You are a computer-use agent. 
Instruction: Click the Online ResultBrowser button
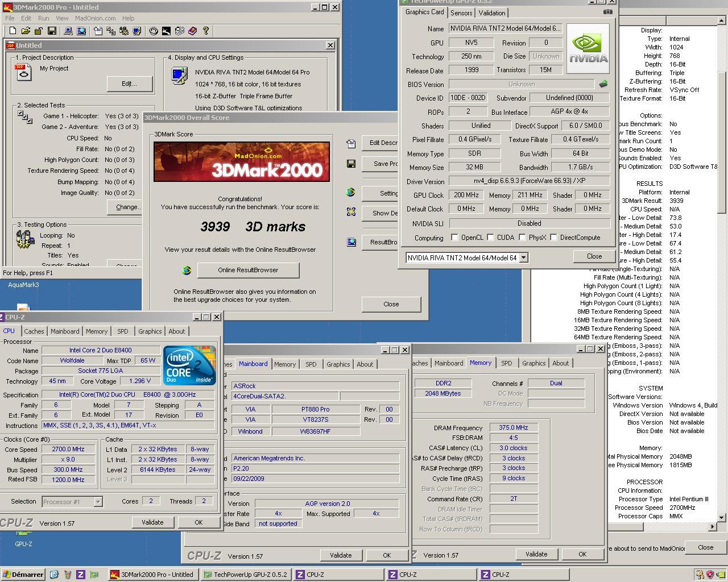coord(248,270)
